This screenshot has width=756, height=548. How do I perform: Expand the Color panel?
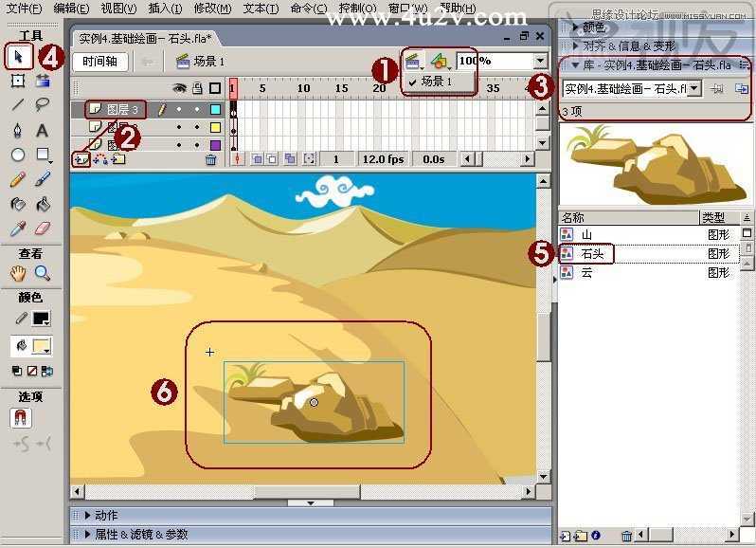coord(576,27)
